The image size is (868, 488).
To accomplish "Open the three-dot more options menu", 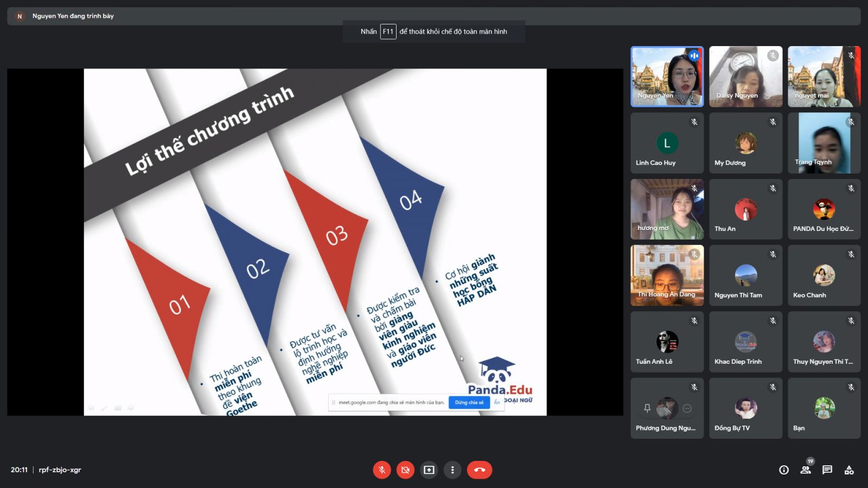I will pyautogui.click(x=452, y=470).
